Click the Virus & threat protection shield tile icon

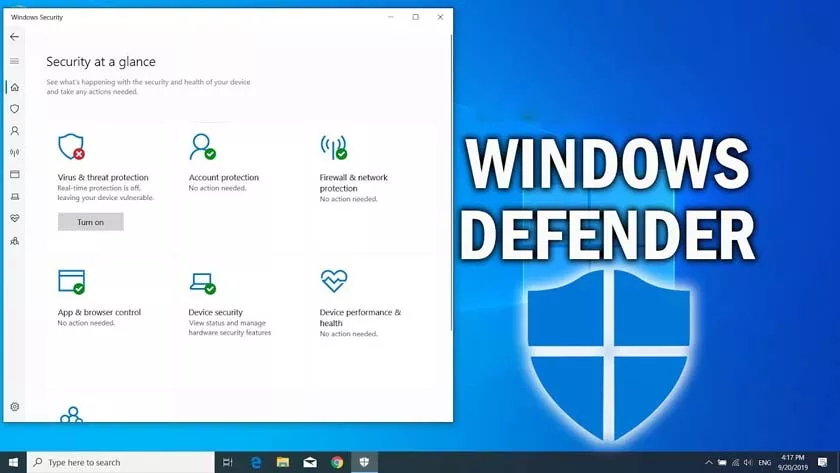71,147
